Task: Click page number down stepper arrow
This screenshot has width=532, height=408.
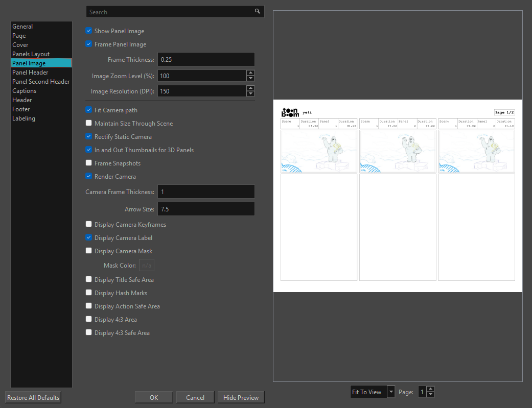Action: [x=430, y=395]
